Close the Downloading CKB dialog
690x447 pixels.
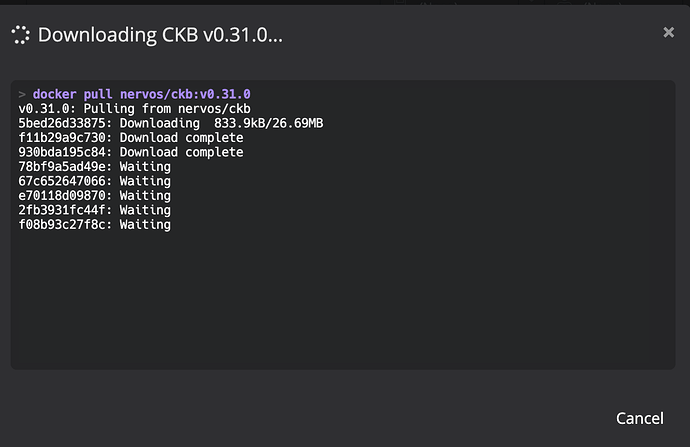pos(668,32)
